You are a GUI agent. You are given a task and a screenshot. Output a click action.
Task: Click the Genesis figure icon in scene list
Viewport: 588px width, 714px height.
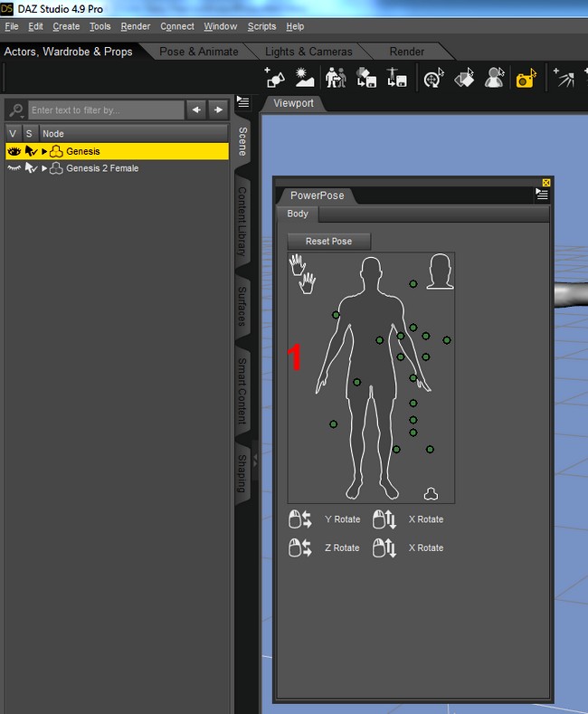tap(56, 151)
